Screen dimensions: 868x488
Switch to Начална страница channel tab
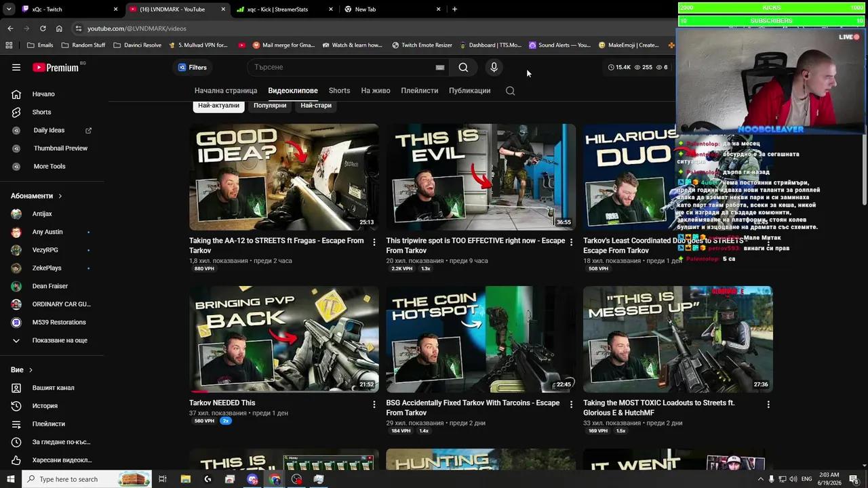(226, 91)
